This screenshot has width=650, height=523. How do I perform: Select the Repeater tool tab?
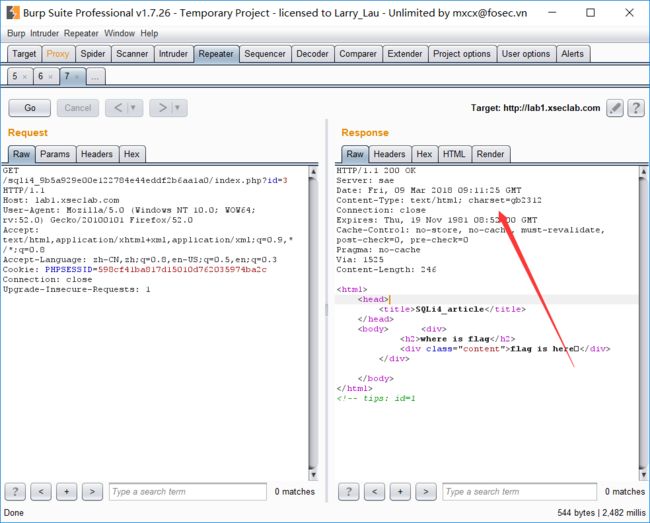[x=216, y=54]
